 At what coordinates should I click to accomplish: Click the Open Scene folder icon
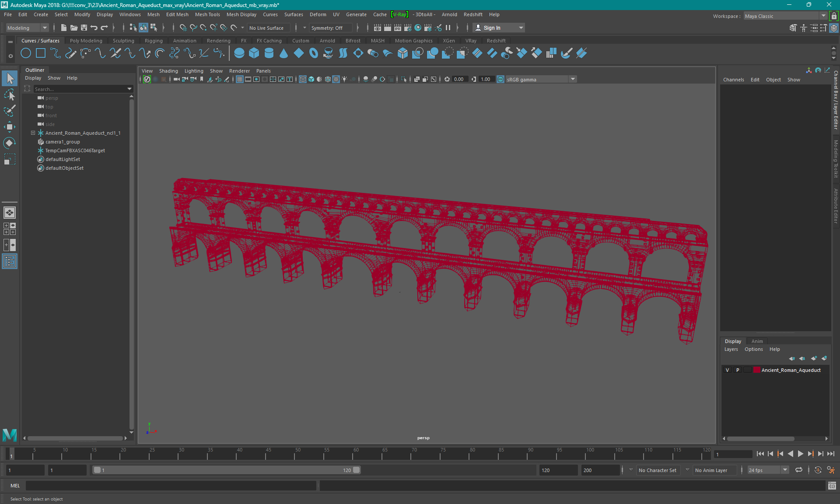(x=74, y=28)
